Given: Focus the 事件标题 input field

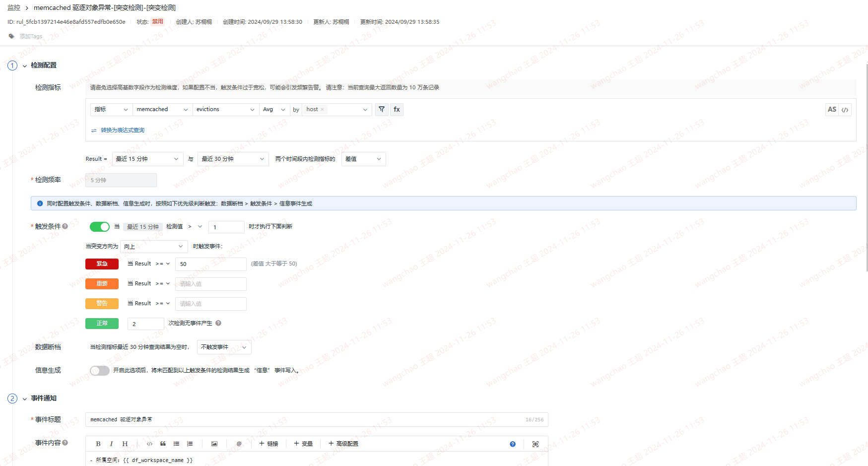Looking at the screenshot, I should (317, 420).
